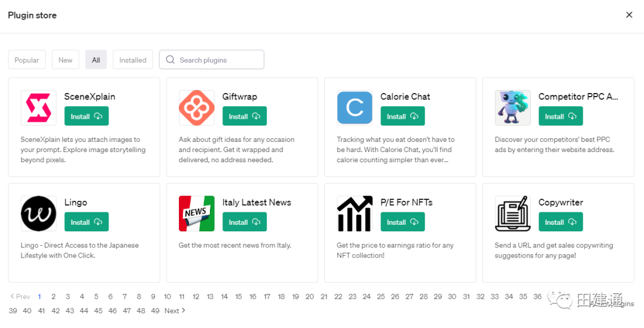This screenshot has width=644, height=328.
Task: Select the All filter tab
Action: [96, 60]
